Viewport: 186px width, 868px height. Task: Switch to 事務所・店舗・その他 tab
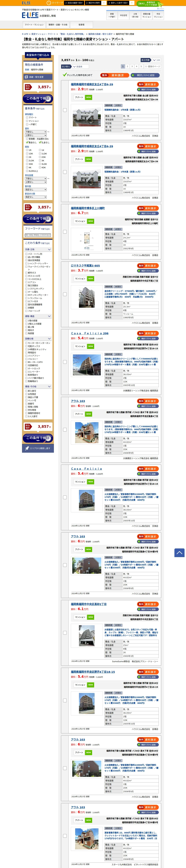point(58,25)
